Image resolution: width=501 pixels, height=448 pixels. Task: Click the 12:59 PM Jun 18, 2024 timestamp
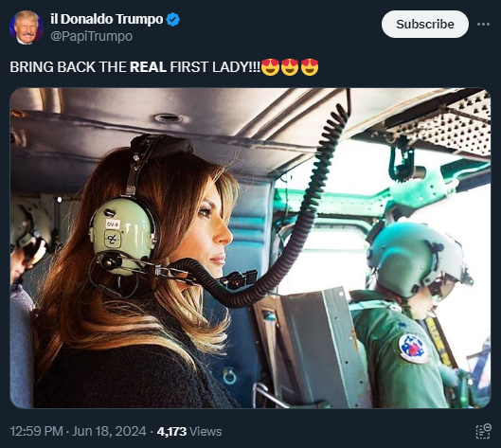[78, 431]
